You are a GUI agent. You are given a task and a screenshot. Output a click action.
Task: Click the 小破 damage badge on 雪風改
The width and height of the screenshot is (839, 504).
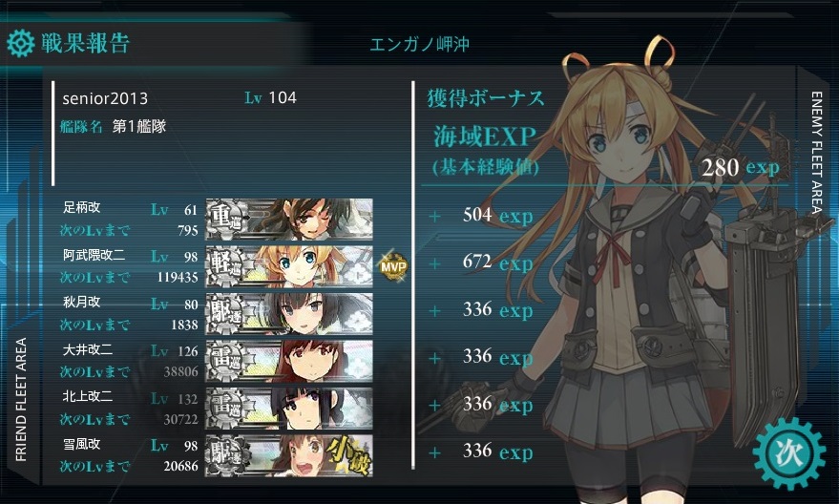click(x=348, y=456)
